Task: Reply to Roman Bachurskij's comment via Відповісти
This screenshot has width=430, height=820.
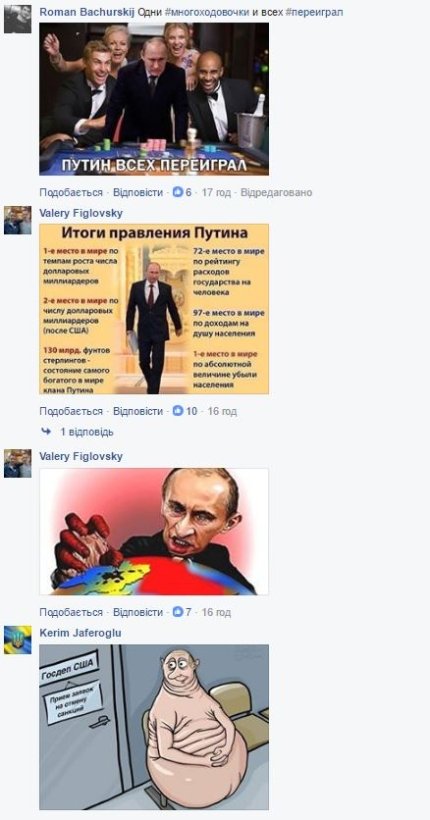Action: pos(138,192)
